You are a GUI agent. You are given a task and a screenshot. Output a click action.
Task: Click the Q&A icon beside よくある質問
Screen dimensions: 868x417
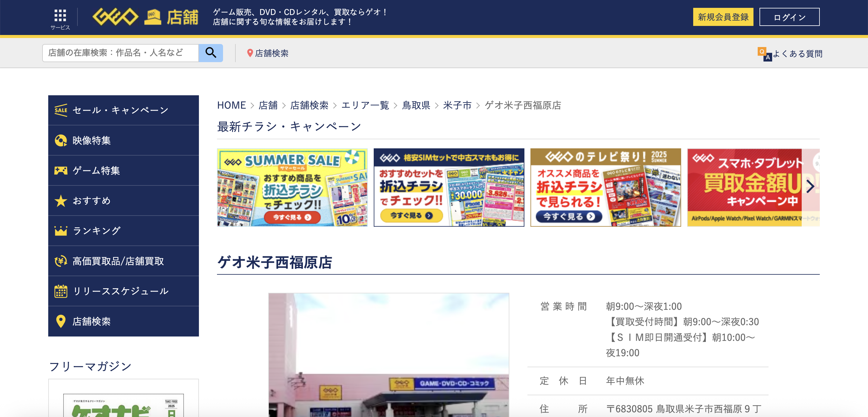(x=764, y=54)
